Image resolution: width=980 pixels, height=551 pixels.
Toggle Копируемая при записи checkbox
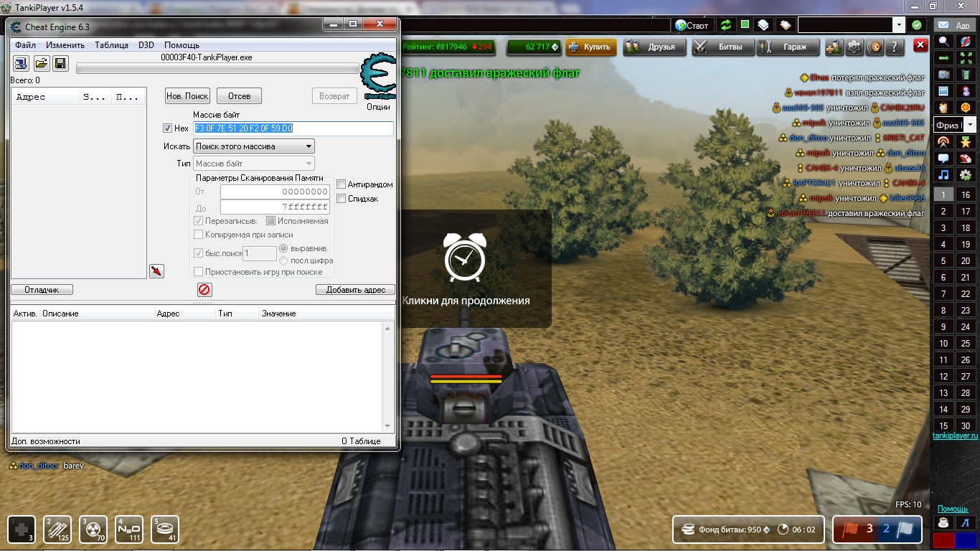199,235
